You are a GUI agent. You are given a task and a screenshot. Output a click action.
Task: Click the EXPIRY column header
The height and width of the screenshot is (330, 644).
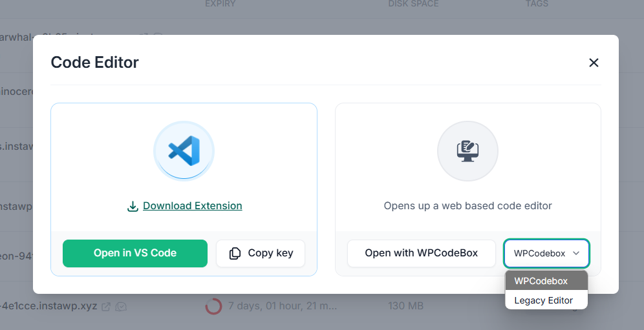(x=220, y=4)
